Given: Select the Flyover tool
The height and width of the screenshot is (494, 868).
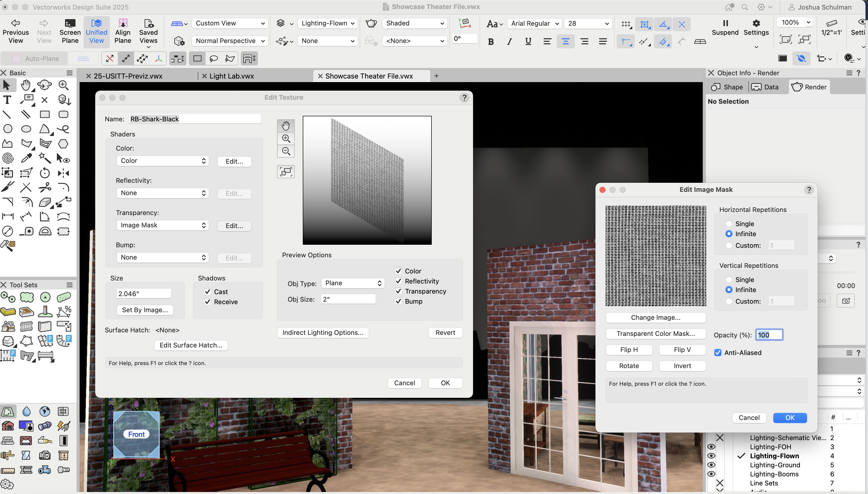Looking at the screenshot, I should (x=44, y=85).
